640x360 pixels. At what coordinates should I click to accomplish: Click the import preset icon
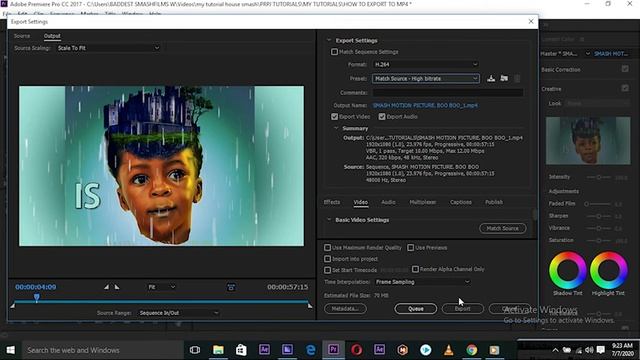(x=504, y=78)
